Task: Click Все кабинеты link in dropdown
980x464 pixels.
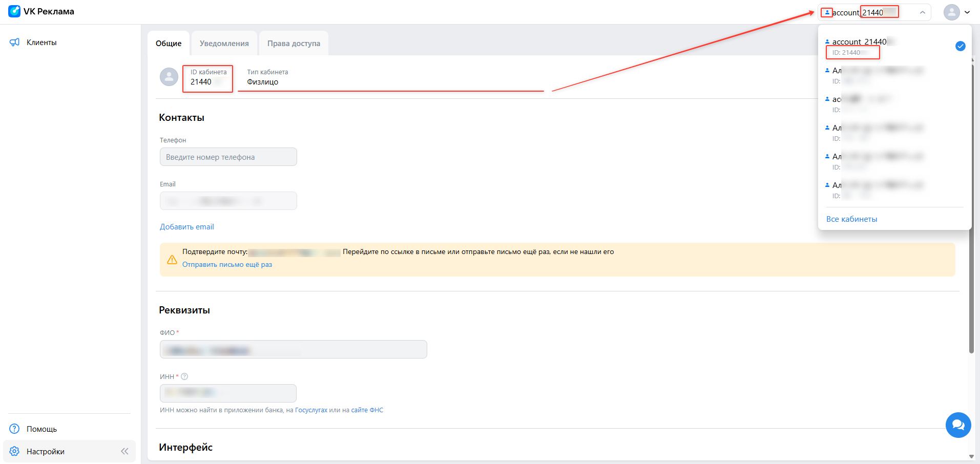Action: pos(851,219)
